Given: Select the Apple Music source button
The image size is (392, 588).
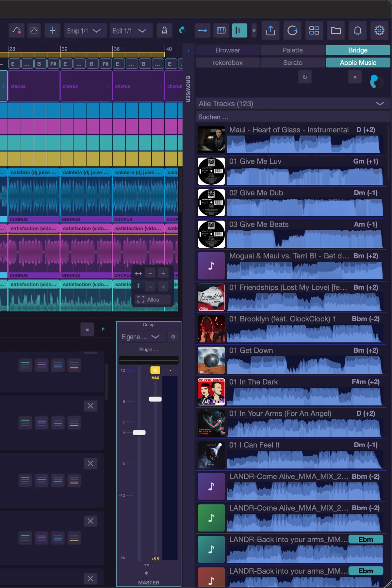Looking at the screenshot, I should (x=358, y=63).
